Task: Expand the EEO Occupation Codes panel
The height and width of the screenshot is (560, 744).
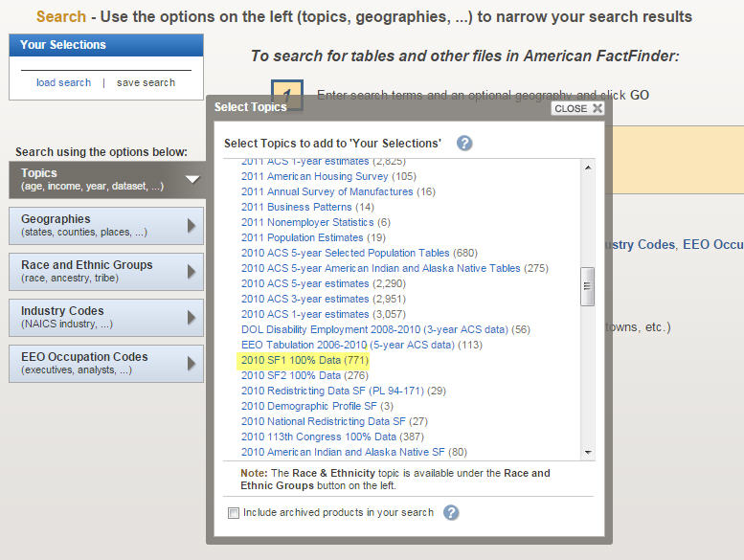Action: [x=106, y=364]
